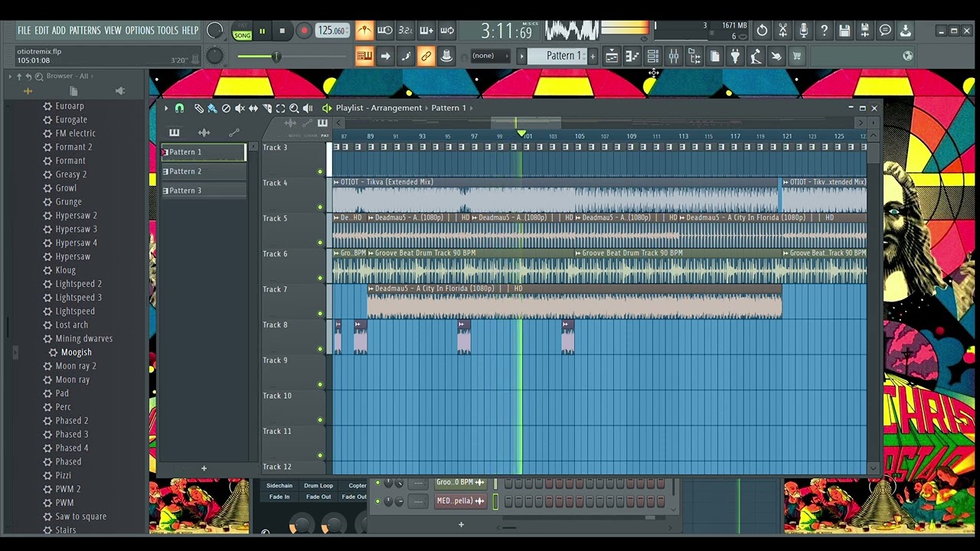Click the 125.060 tempo field
Image resolution: width=980 pixels, height=551 pixels.
click(x=332, y=31)
